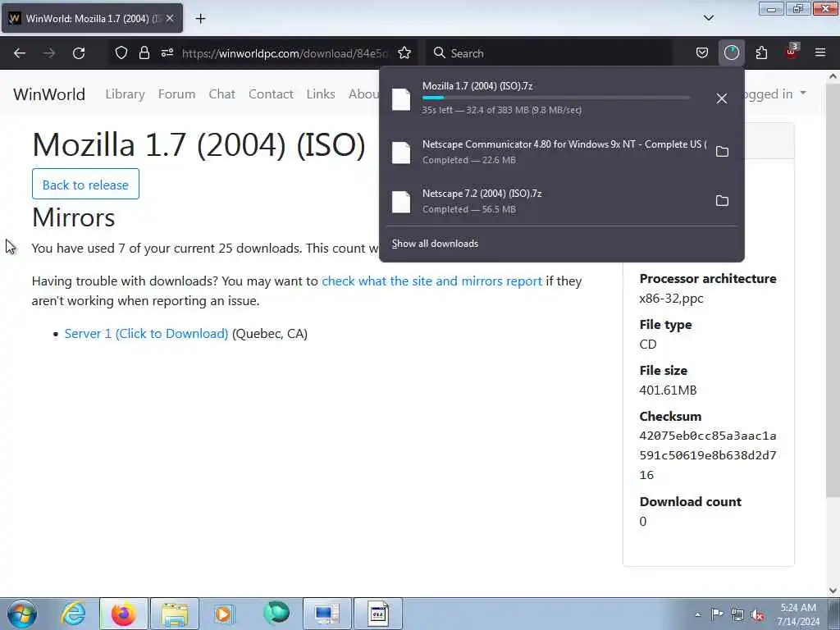Open the Library menu item

click(125, 94)
